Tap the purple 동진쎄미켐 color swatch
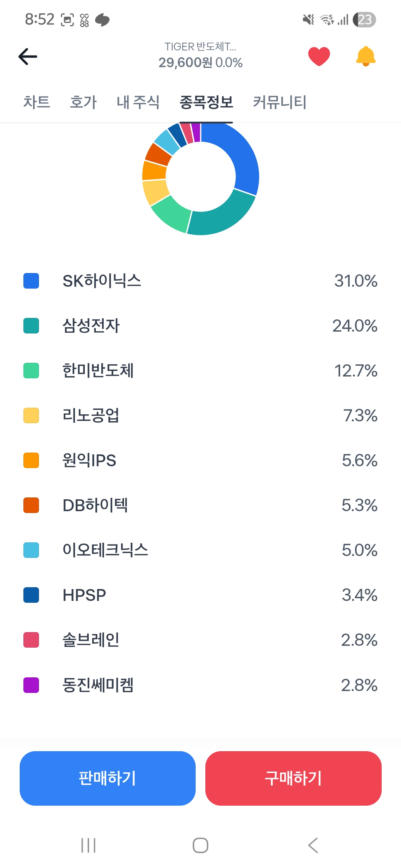Viewport: 401px width, 868px height. coord(31,685)
